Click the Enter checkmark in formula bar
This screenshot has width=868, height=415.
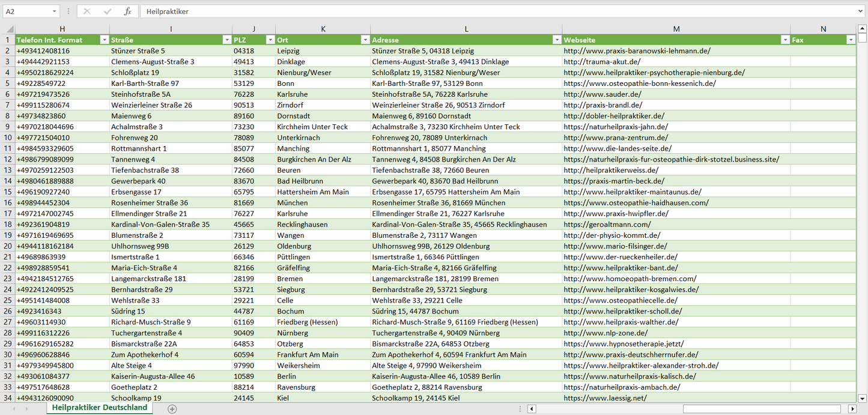108,11
